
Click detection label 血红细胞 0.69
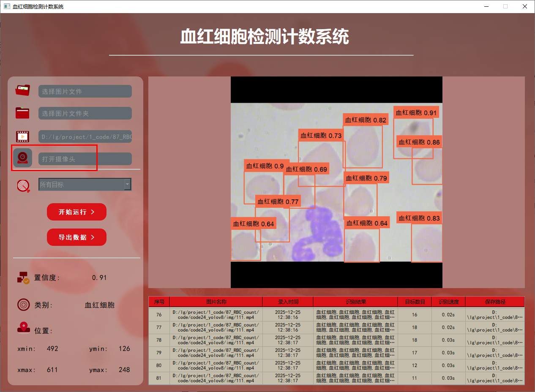coord(306,169)
